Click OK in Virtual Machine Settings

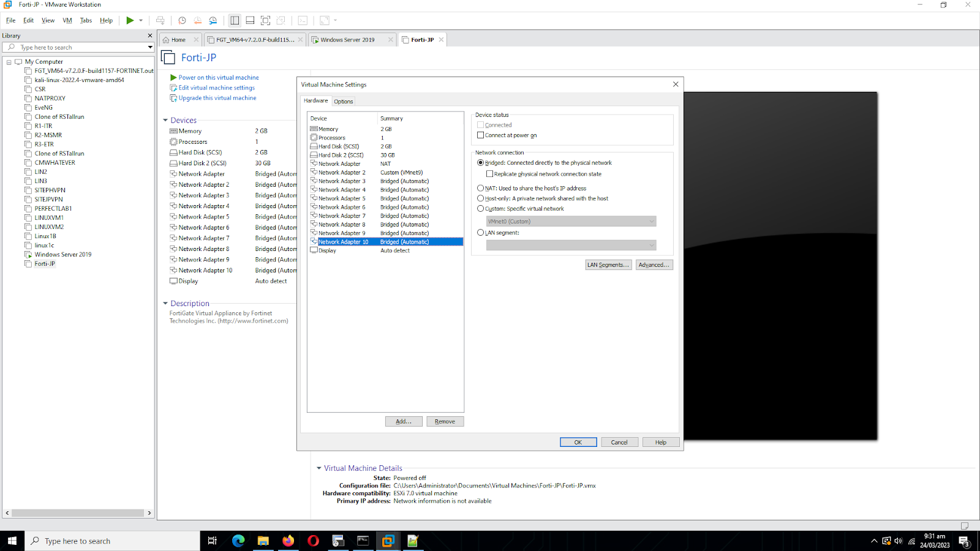[x=578, y=443]
